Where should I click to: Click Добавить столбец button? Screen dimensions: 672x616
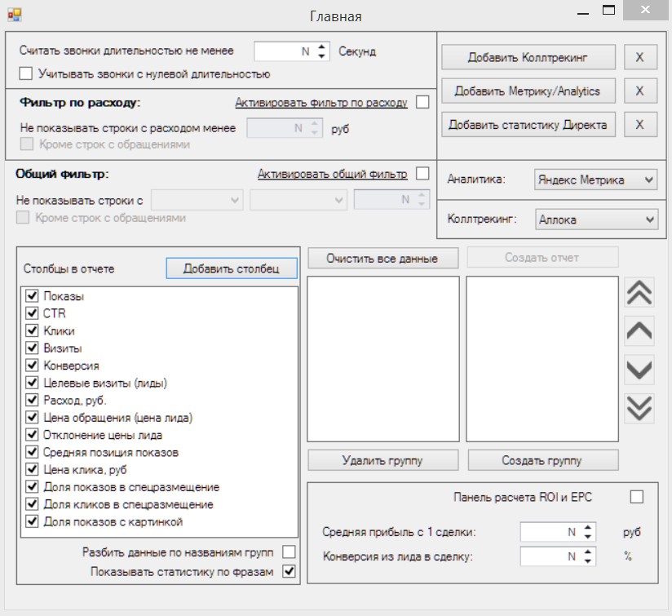pos(232,268)
